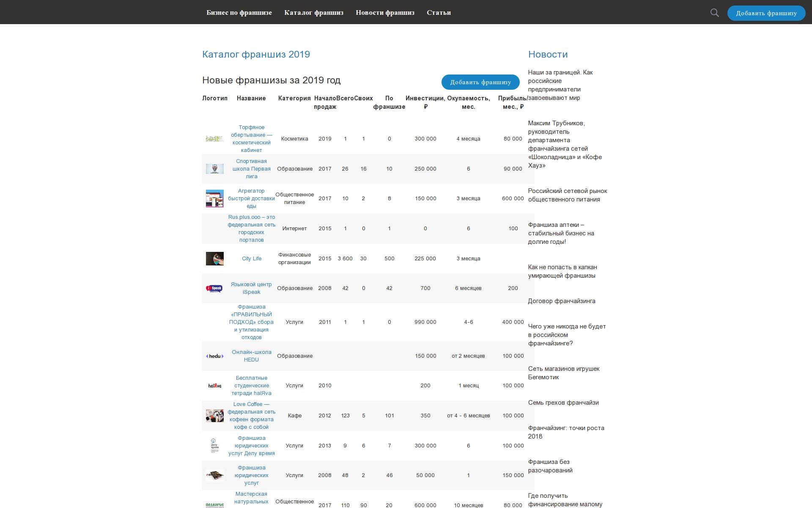This screenshot has width=812, height=508.
Task: Click 600 000 profit in Агрегатор row
Action: click(x=513, y=199)
